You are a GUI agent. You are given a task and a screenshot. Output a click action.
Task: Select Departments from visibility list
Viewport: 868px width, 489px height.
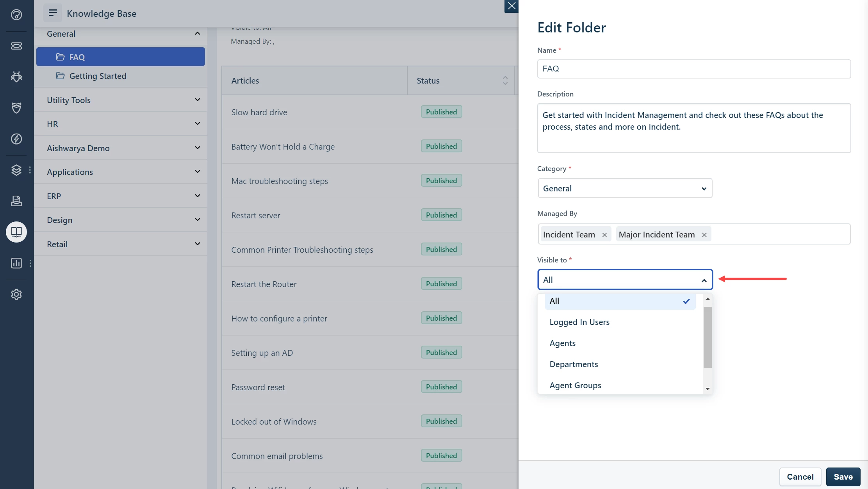574,364
